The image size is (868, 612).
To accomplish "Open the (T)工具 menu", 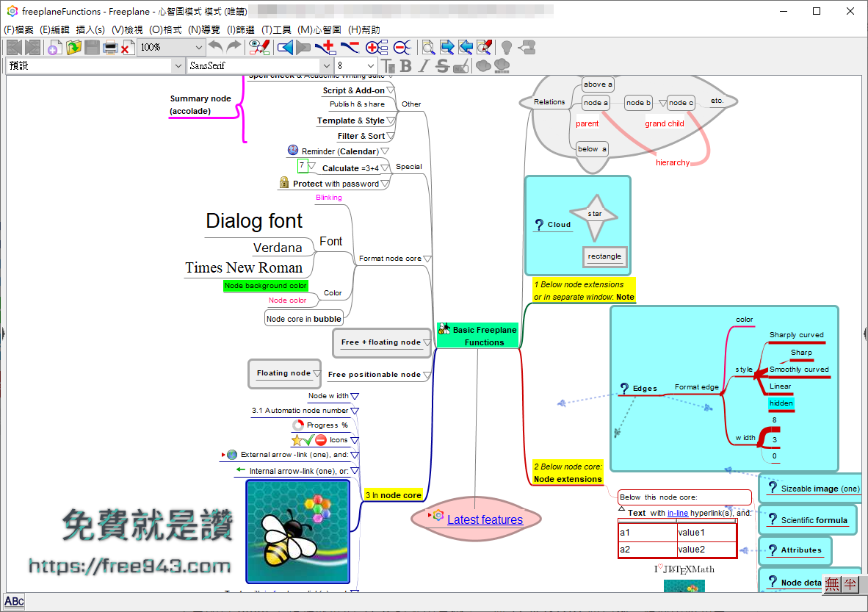I will pyautogui.click(x=278, y=30).
